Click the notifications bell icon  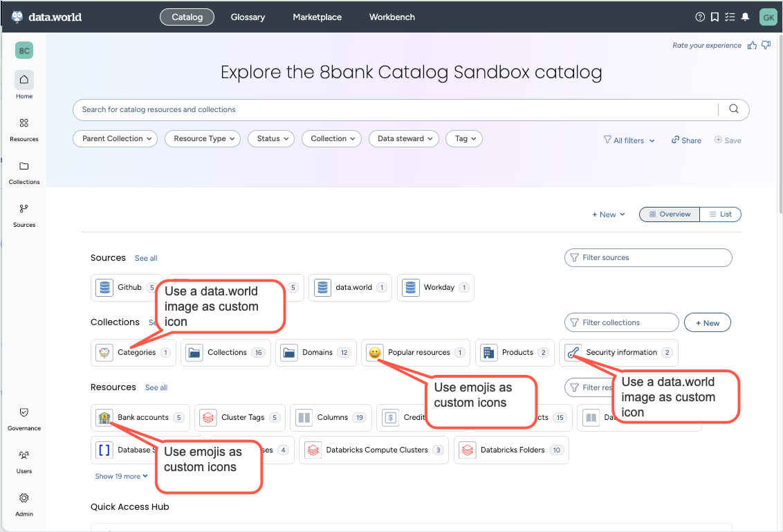(x=745, y=17)
